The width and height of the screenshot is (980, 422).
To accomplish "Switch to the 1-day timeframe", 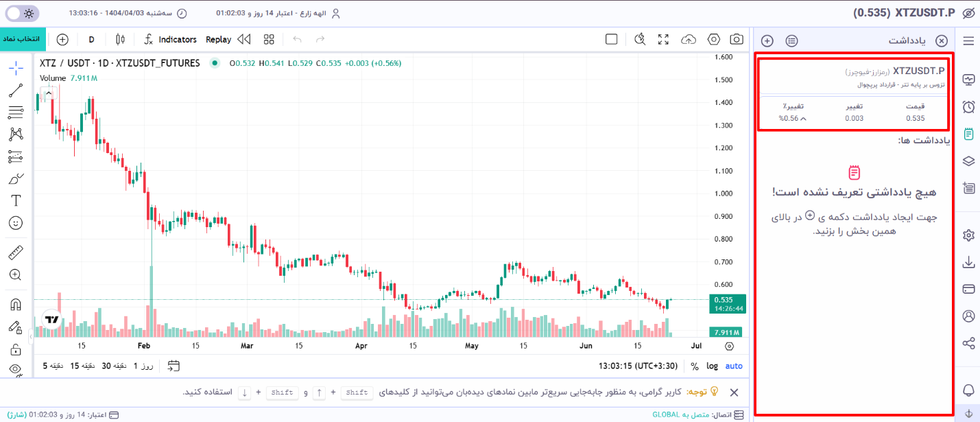I will 144,366.
